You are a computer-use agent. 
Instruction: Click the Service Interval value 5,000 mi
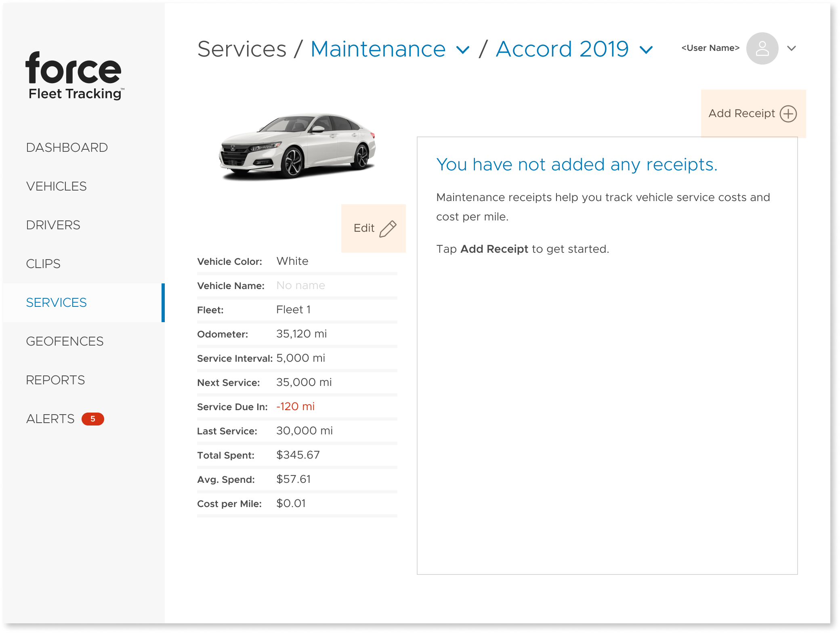301,358
